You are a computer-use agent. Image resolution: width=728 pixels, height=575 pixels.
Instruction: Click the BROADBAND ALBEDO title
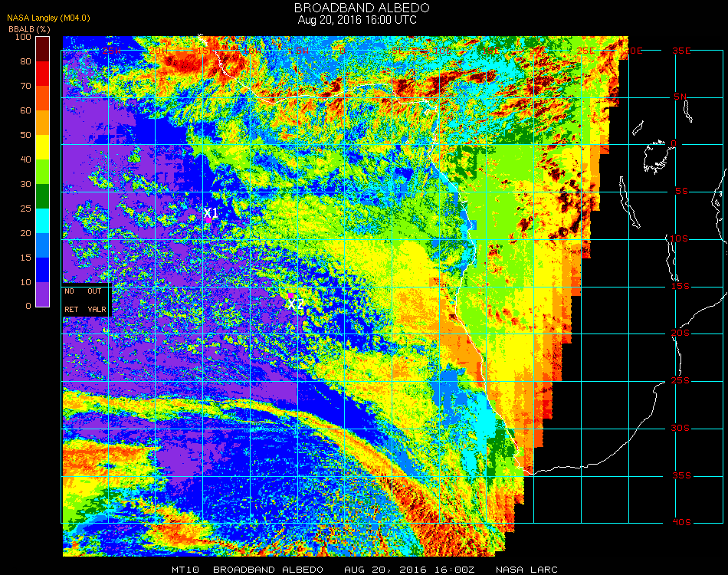(x=362, y=8)
